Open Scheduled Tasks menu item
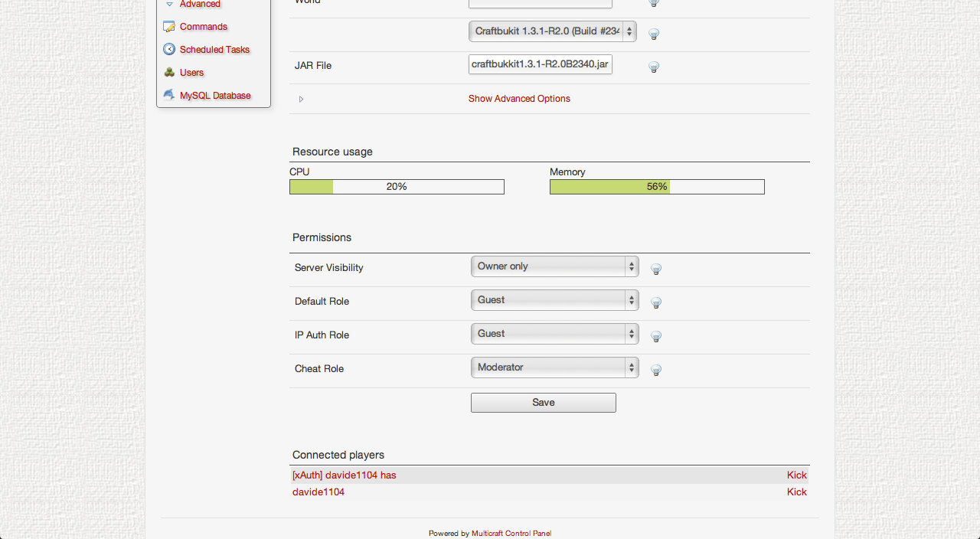Screen dimensions: 980x539 (x=215, y=50)
